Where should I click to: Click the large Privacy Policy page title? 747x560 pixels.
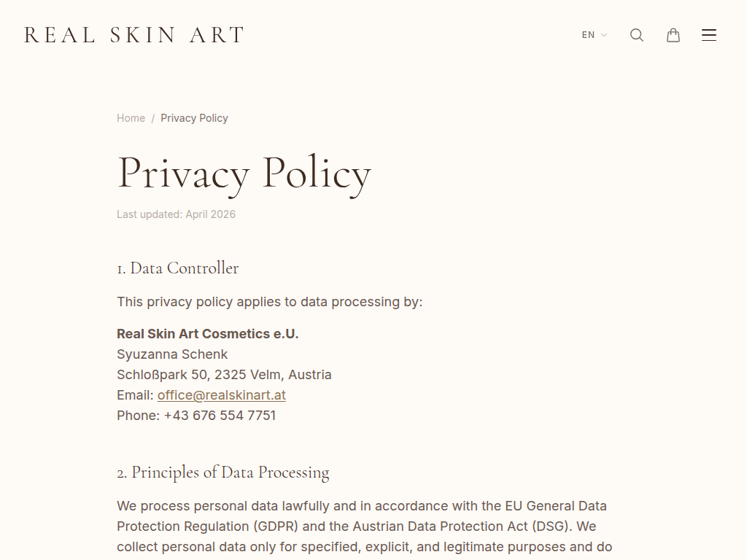click(x=244, y=174)
